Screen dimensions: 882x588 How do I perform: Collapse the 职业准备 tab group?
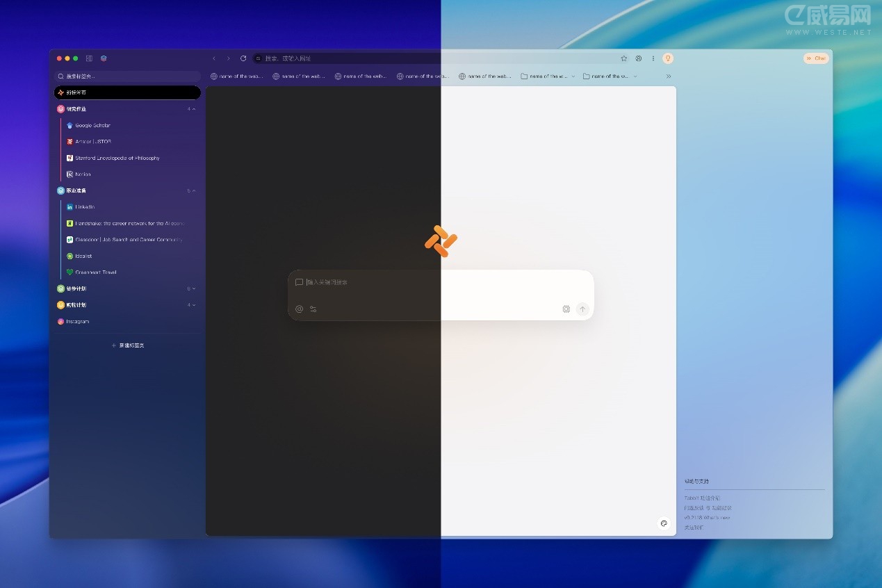click(194, 190)
